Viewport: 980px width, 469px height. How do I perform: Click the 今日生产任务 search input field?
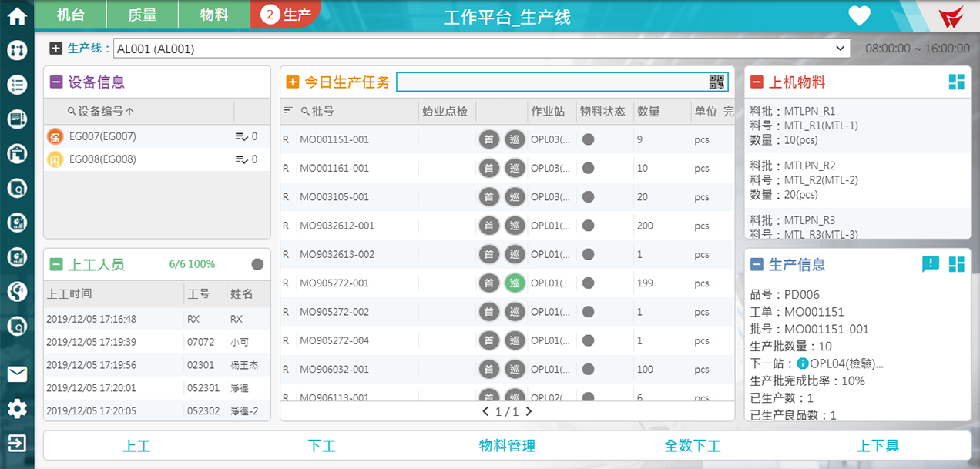click(551, 82)
